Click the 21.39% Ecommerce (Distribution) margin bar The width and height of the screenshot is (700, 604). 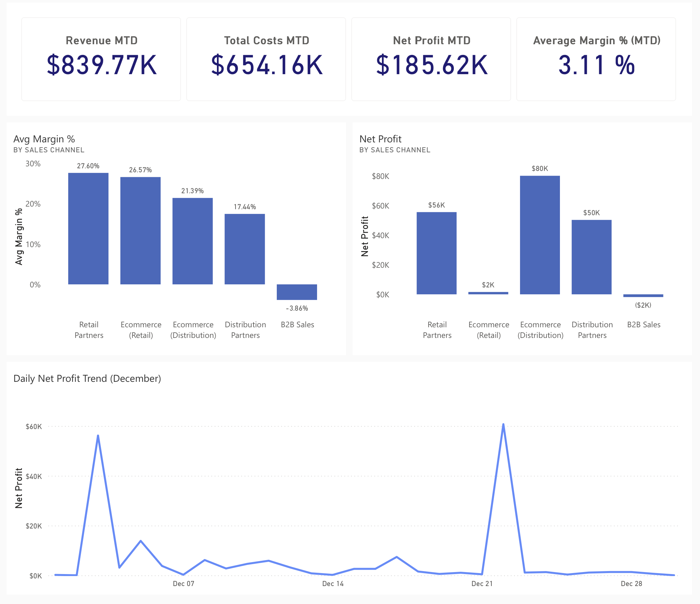click(x=193, y=241)
